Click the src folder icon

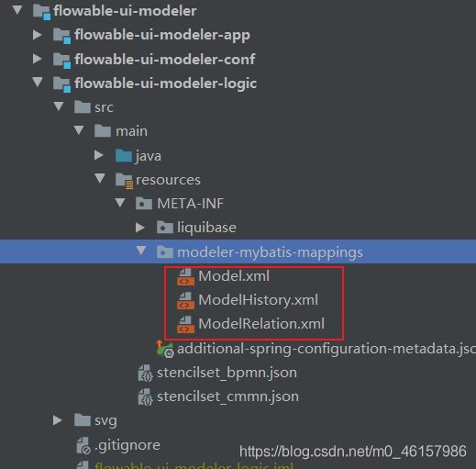[x=83, y=107]
